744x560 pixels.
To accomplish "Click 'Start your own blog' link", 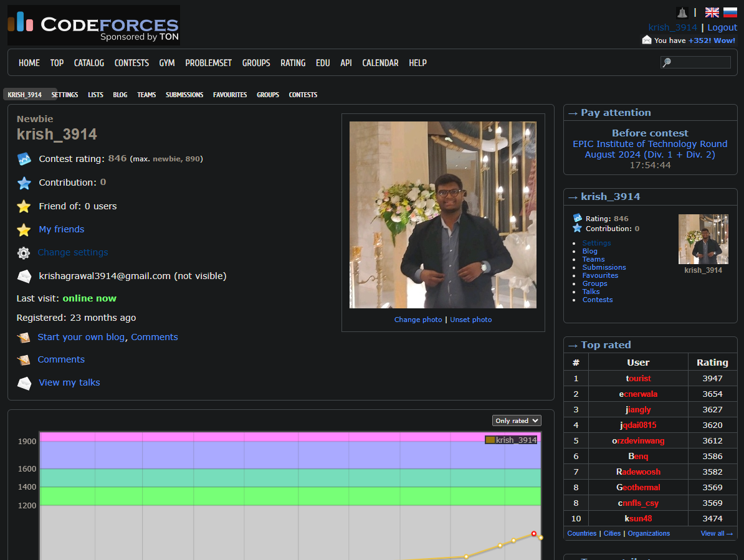I will (81, 336).
